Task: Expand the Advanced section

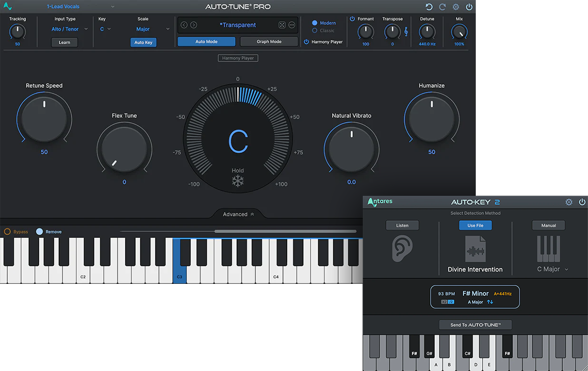Action: pyautogui.click(x=238, y=214)
